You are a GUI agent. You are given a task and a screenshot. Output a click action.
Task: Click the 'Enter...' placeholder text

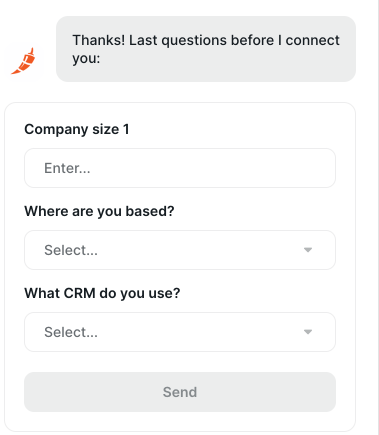(67, 168)
